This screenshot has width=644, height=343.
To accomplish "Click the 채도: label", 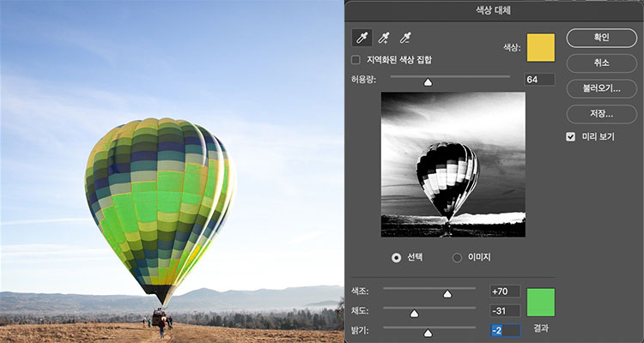I will [x=360, y=311].
